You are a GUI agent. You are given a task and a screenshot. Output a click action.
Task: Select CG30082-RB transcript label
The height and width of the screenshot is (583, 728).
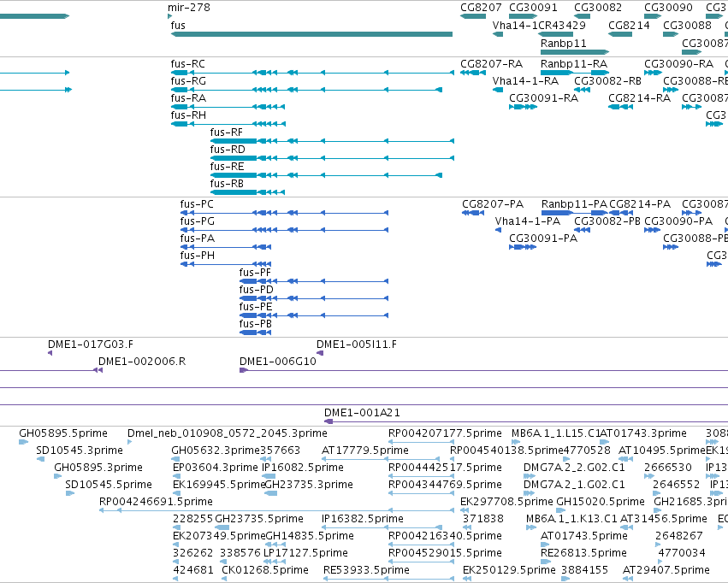pos(607,80)
